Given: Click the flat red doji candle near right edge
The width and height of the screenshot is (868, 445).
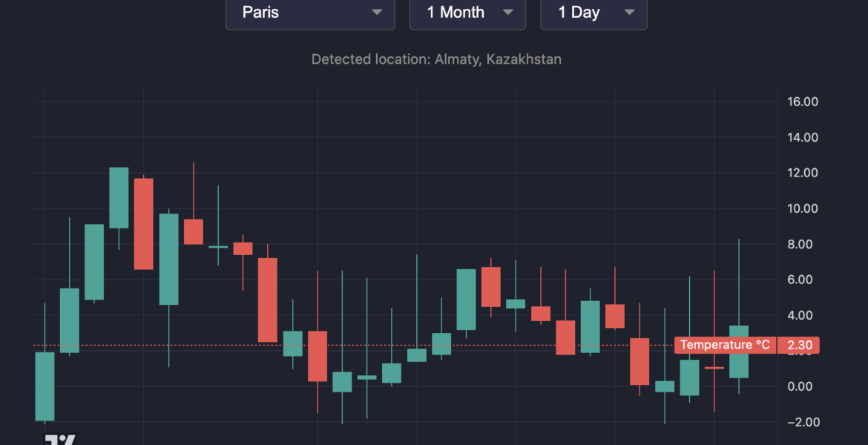Looking at the screenshot, I should [x=714, y=368].
